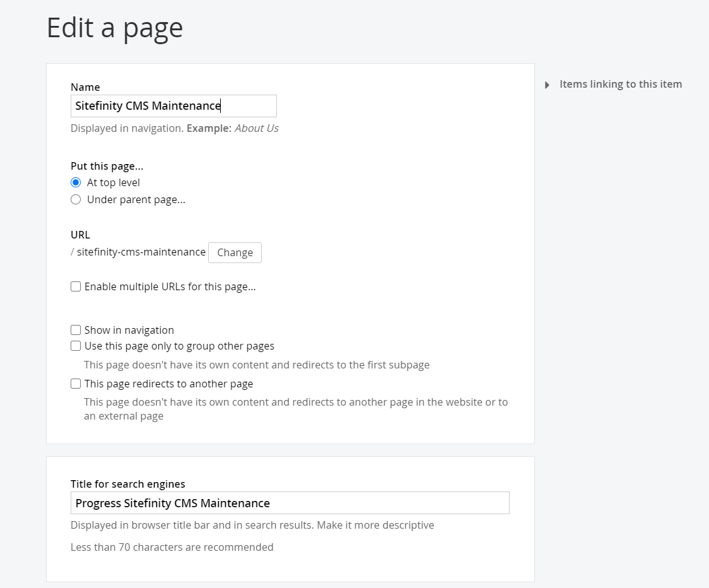This screenshot has width=709, height=588.
Task: Toggle 'This page redirects to another page' checkbox
Action: pyautogui.click(x=76, y=384)
